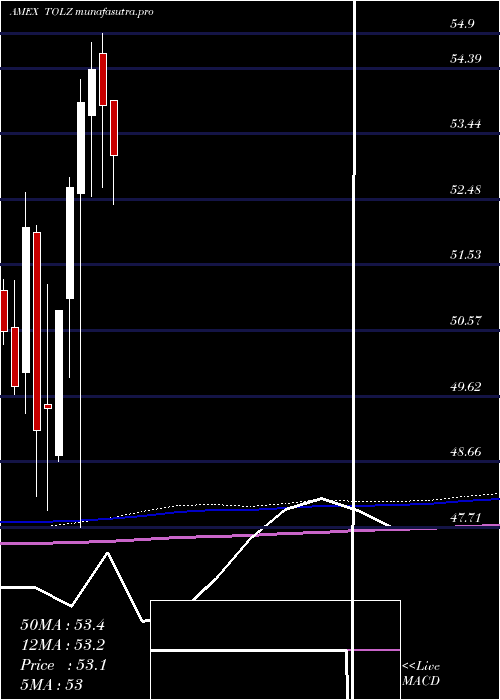Select the 48.66 price axis label
The width and height of the screenshot is (500, 700).
465,452
